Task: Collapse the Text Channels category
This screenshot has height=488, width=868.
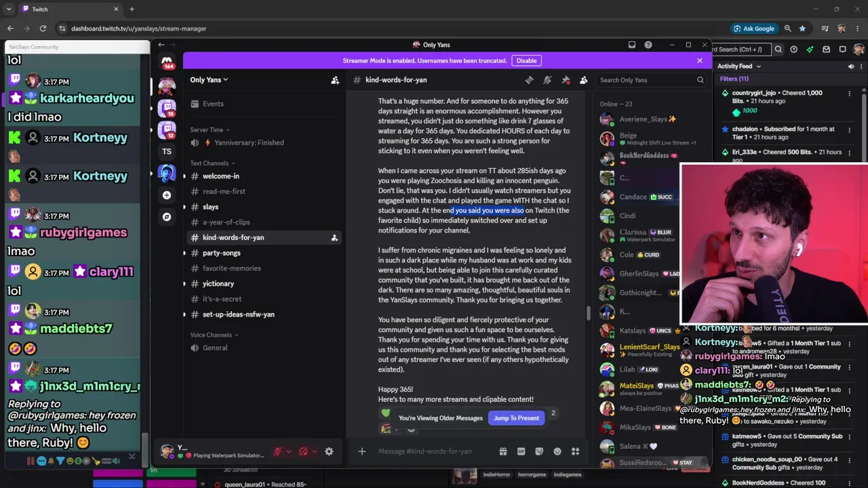Action: (x=212, y=163)
